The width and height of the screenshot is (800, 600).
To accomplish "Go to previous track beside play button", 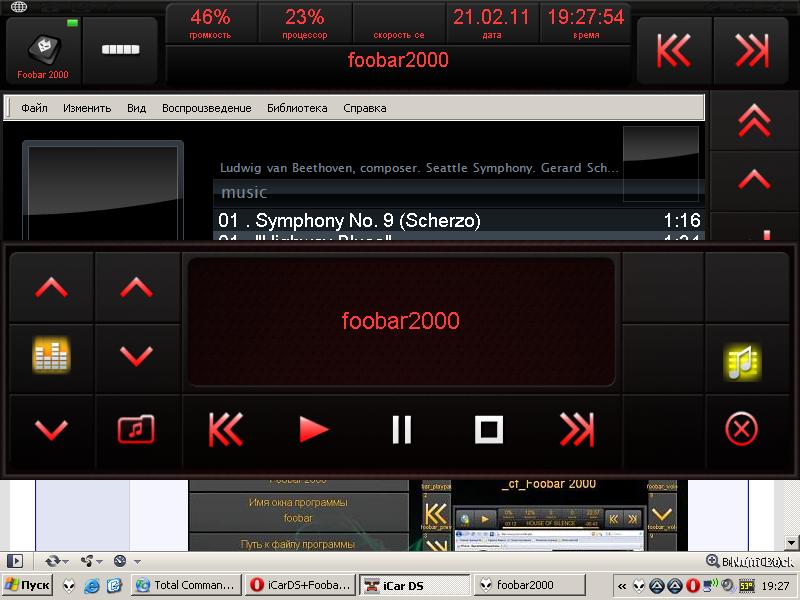I will click(226, 430).
